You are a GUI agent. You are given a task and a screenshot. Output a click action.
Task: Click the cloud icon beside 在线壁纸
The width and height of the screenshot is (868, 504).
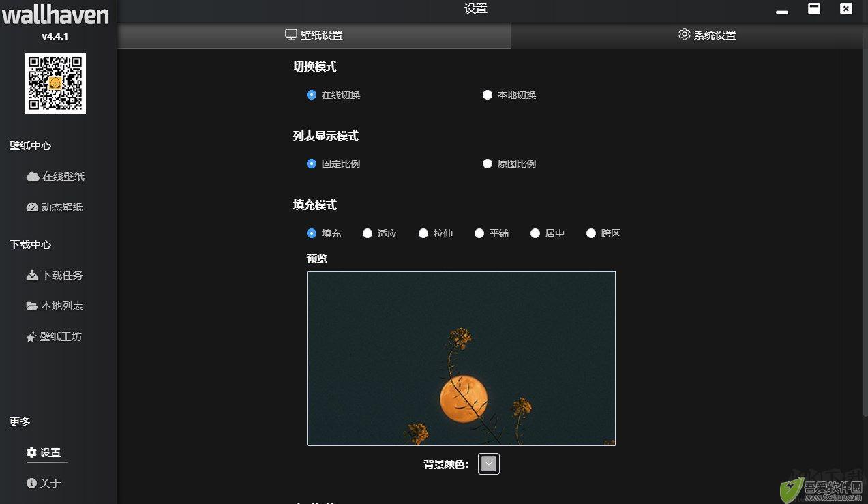click(33, 177)
